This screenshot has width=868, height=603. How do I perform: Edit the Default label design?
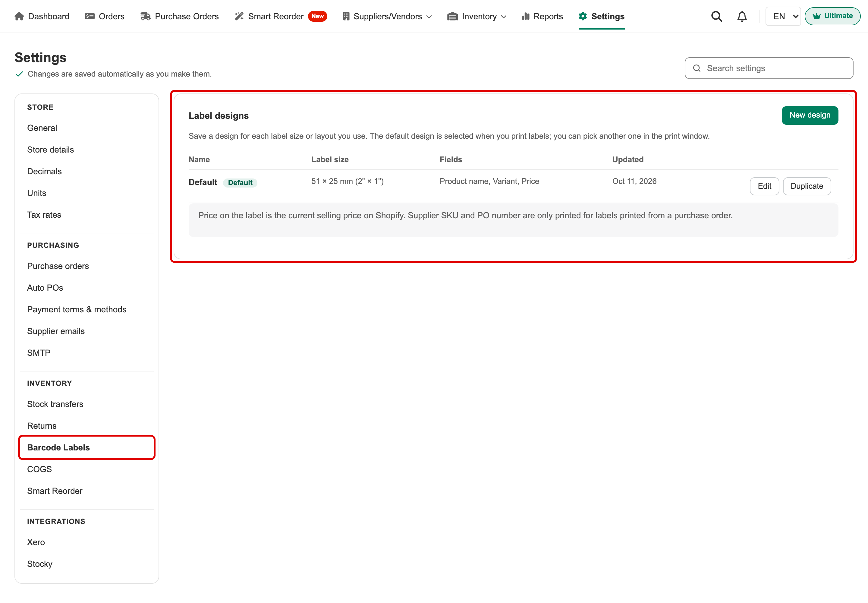click(764, 186)
